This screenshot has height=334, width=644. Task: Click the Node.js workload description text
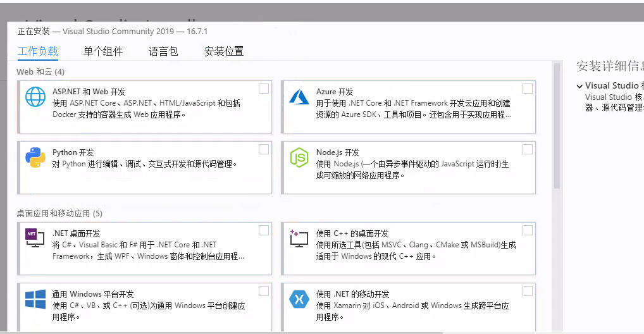click(x=412, y=170)
